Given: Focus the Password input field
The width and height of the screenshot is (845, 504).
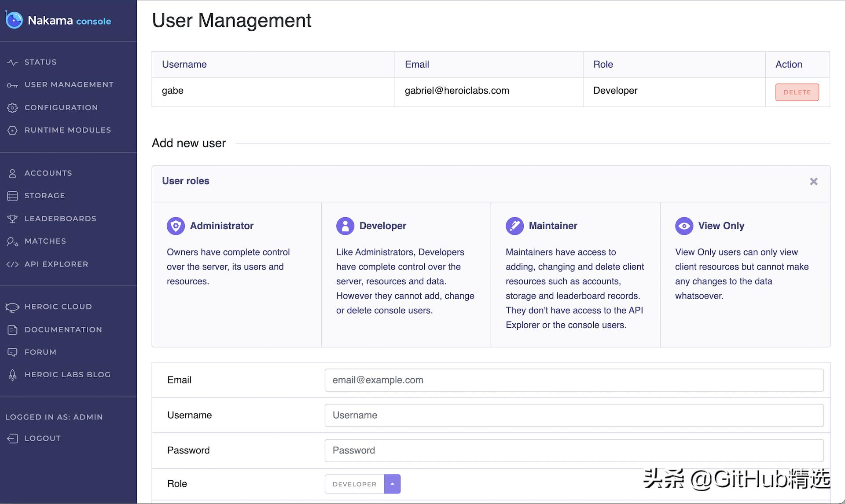Looking at the screenshot, I should [574, 450].
